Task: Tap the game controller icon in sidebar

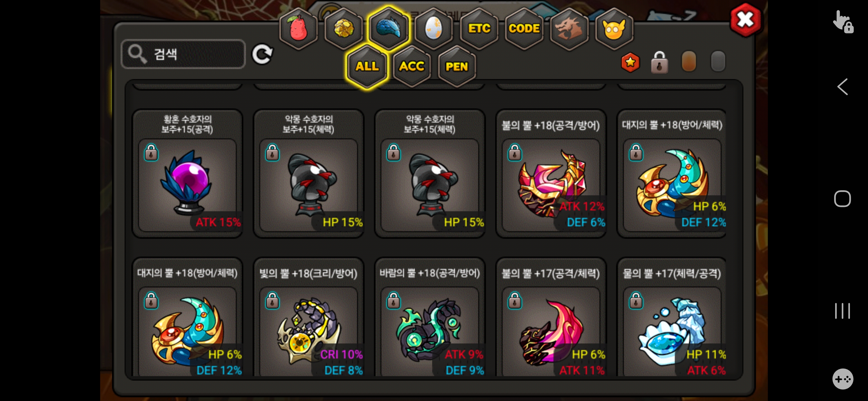Action: pyautogui.click(x=842, y=379)
